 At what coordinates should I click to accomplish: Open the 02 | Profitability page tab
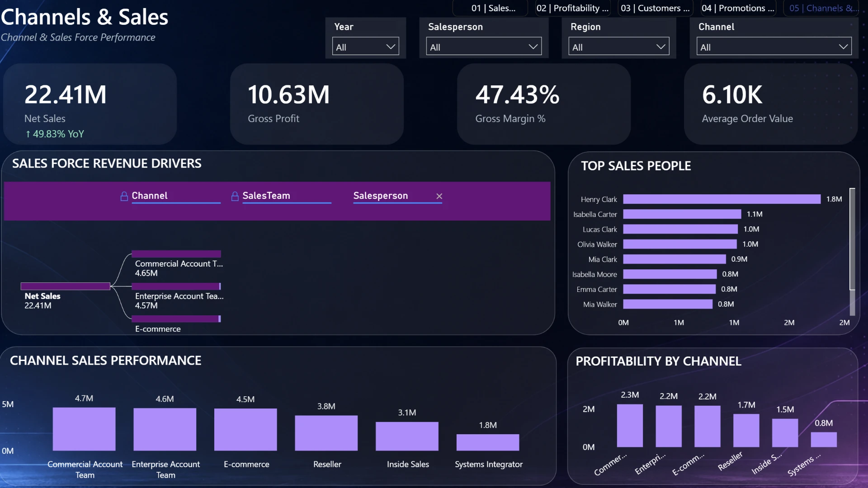pyautogui.click(x=572, y=8)
